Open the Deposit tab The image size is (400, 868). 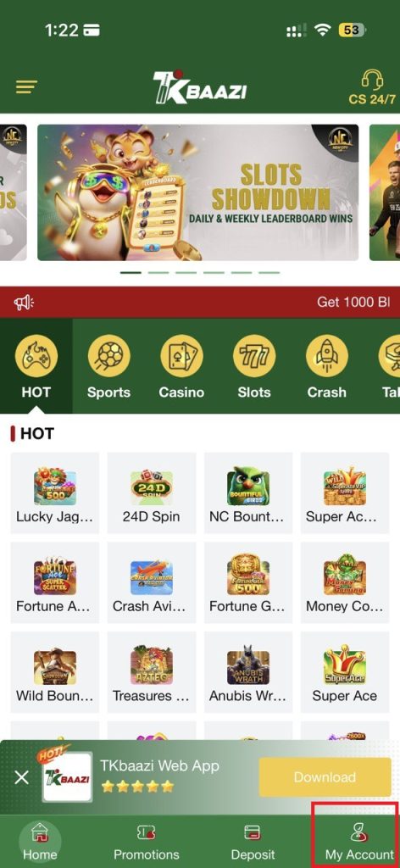pos(253,842)
